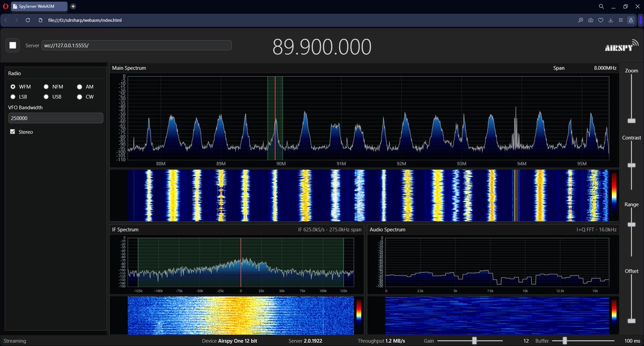Image resolution: width=644 pixels, height=346 pixels.
Task: Click the Audio Spectrum panel title
Action: 387,230
